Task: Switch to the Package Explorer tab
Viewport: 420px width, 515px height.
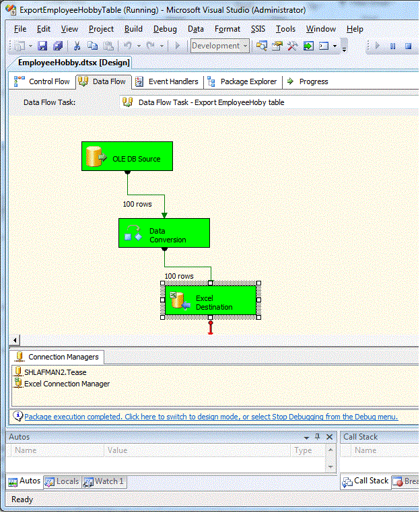Action: [x=243, y=81]
